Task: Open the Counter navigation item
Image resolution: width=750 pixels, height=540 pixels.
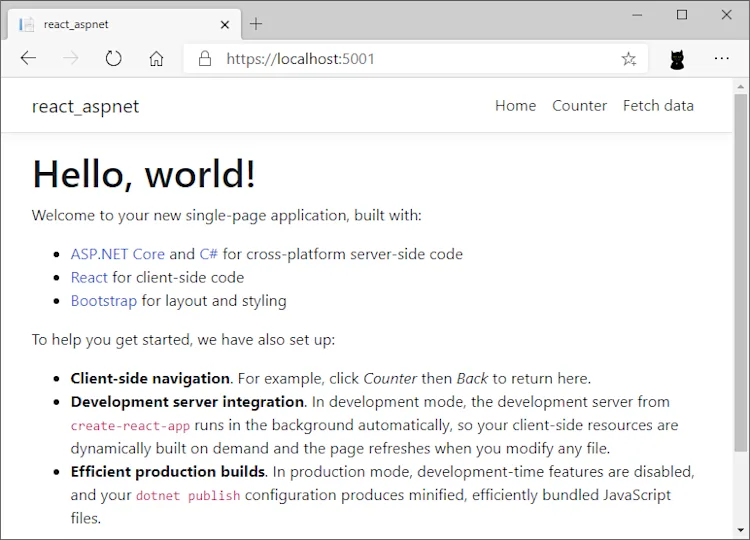Action: [x=579, y=106]
